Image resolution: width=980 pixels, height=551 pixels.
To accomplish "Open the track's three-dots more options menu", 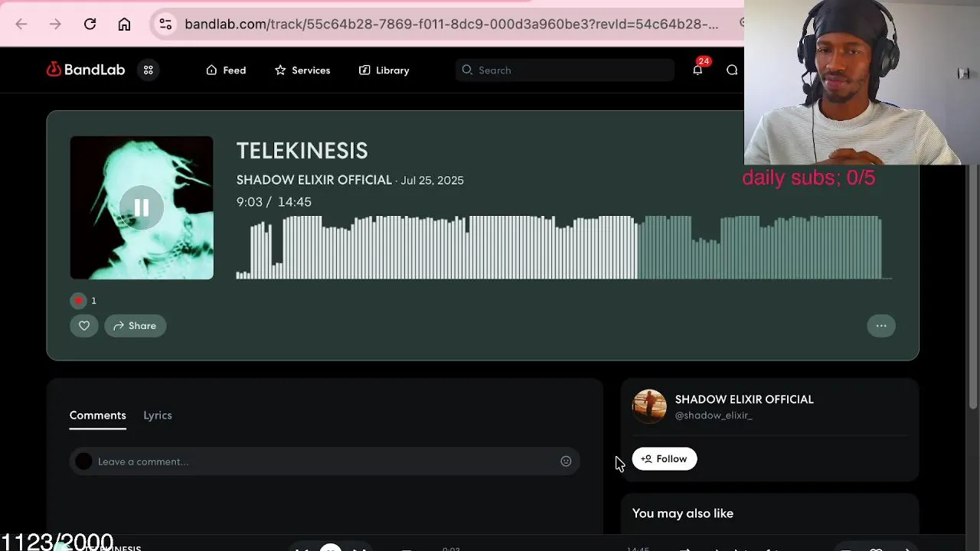I will coord(881,326).
